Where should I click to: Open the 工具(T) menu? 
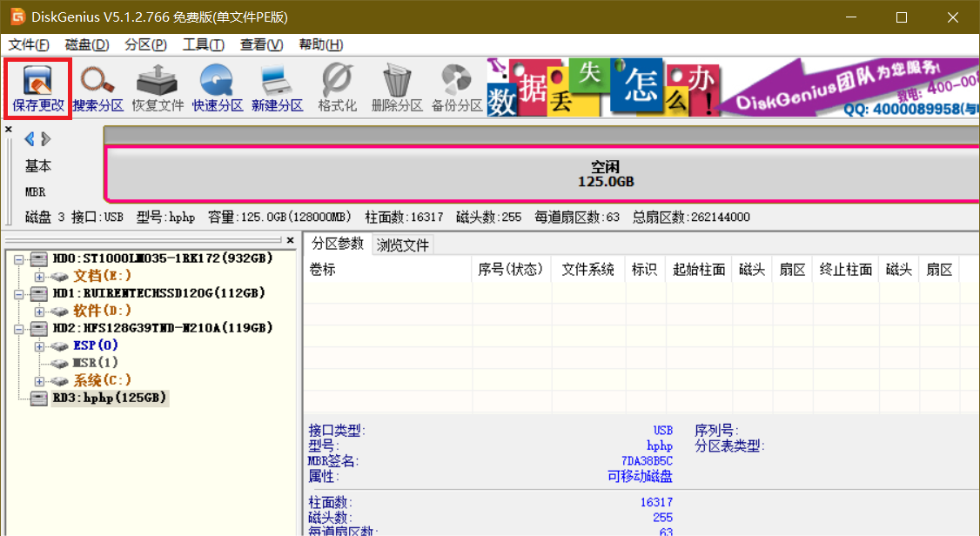203,44
